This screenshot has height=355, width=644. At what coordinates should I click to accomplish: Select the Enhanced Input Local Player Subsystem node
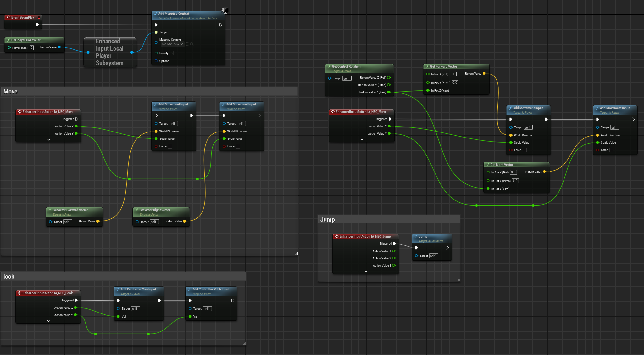pos(110,52)
